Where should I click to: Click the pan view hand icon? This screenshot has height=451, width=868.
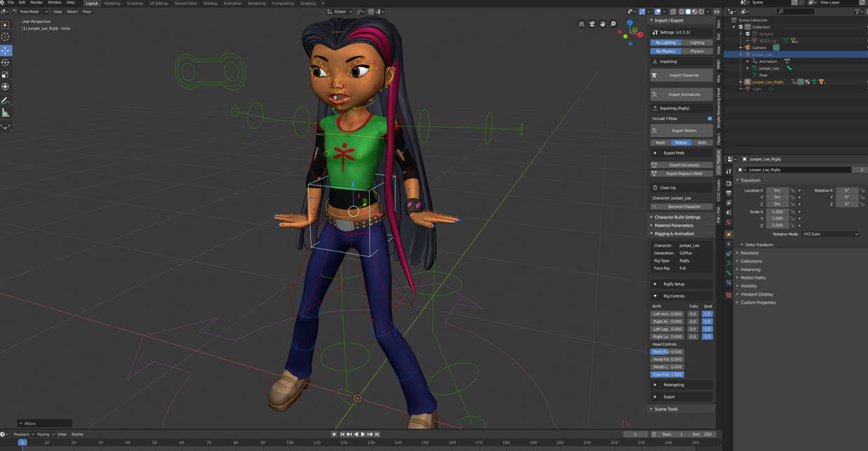pos(602,23)
